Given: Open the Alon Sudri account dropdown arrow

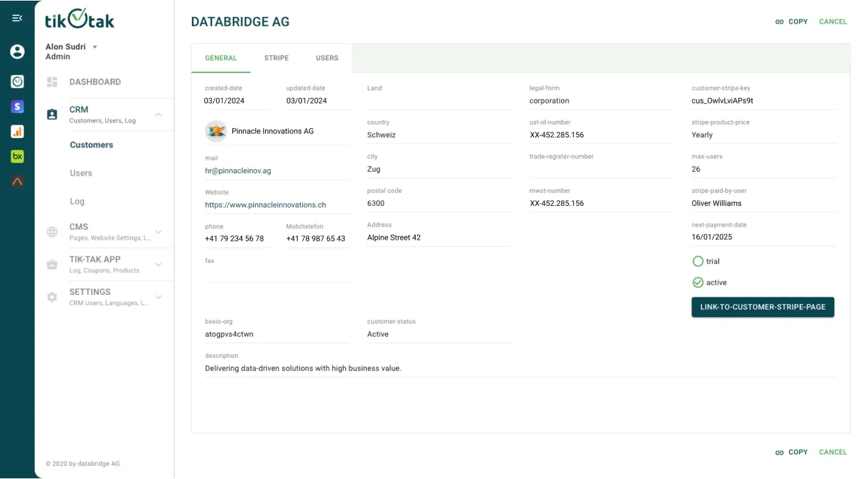Looking at the screenshot, I should click(95, 47).
